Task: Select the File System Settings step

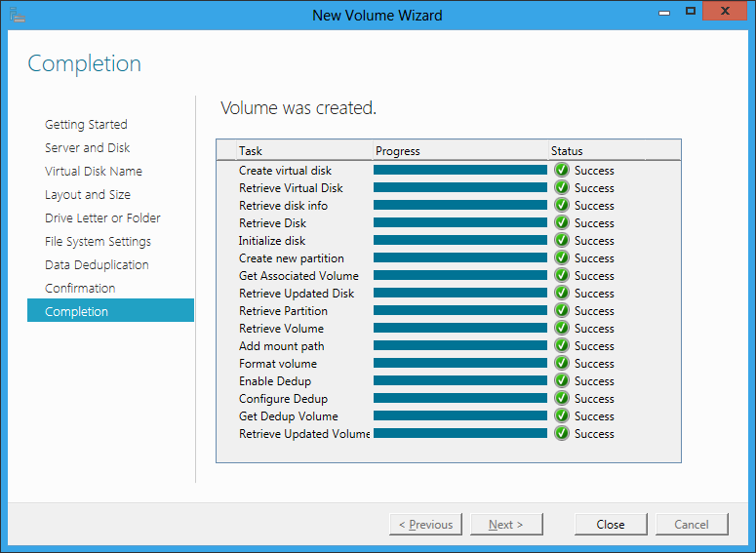Action: [98, 242]
